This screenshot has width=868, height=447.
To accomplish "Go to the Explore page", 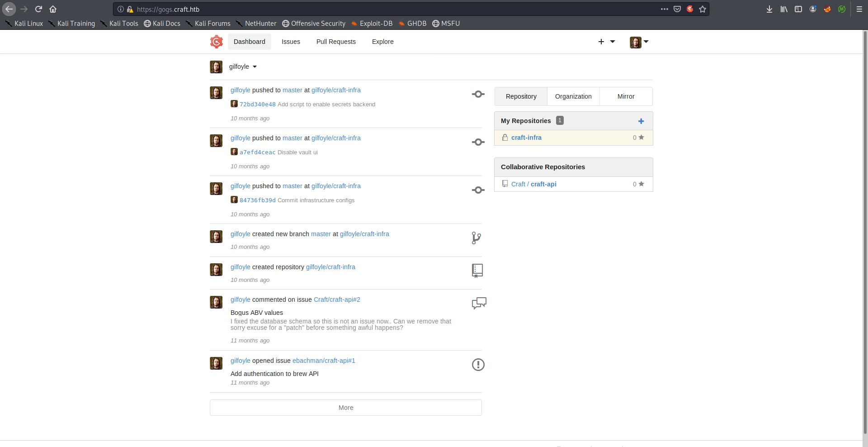I will click(382, 42).
